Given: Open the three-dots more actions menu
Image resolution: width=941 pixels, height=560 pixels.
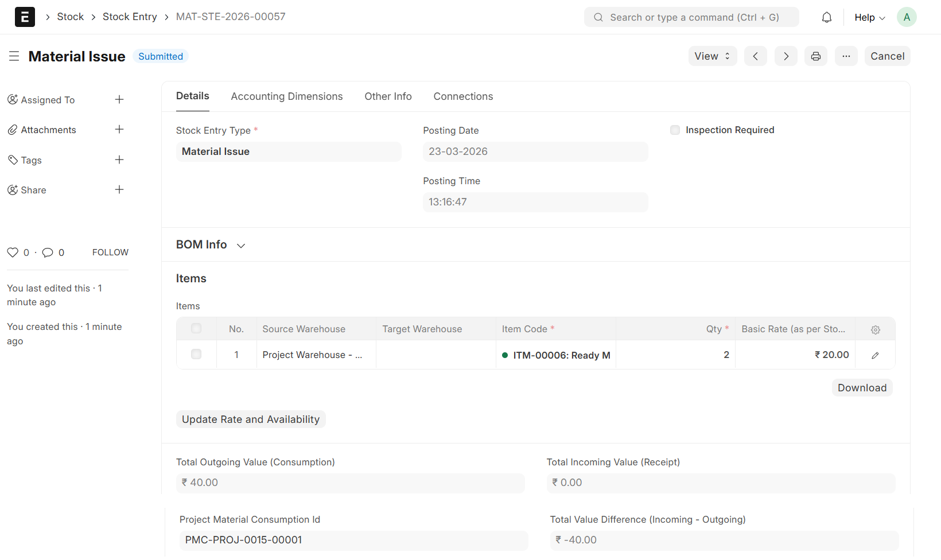Looking at the screenshot, I should [x=846, y=56].
